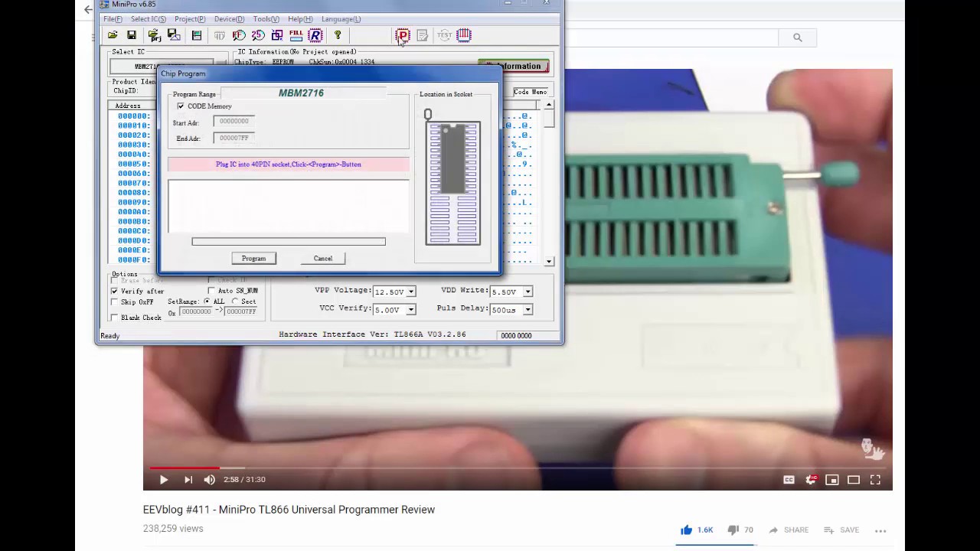Click the green disk toolbar icon
Screen dimensions: 980x551
197,35
